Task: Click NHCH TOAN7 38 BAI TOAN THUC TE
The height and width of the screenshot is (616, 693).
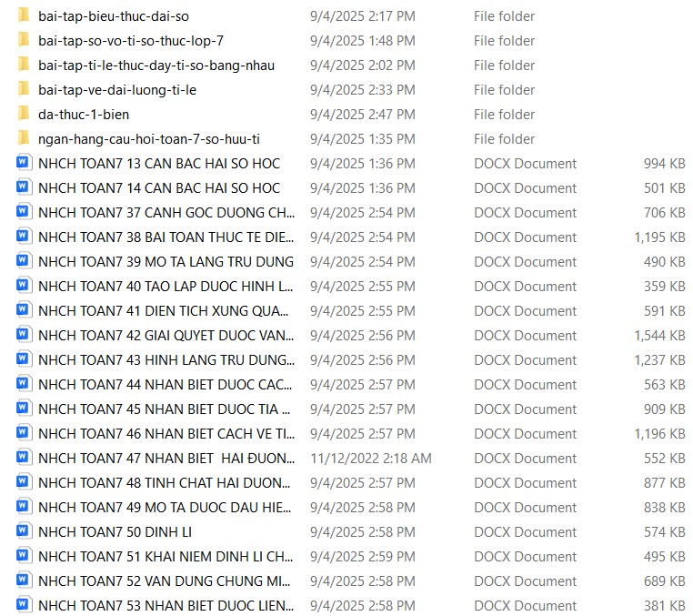Action: (166, 237)
